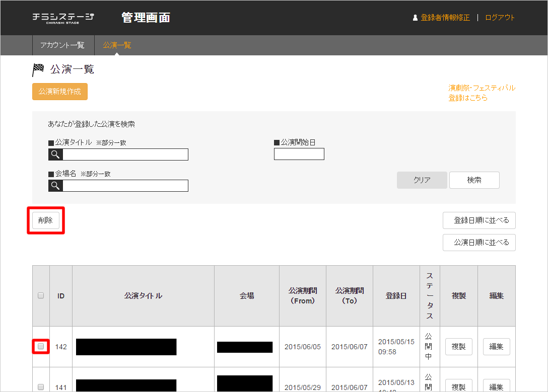Check the box for performance ID 141
Image resolution: width=548 pixels, height=392 pixels.
tap(41, 386)
